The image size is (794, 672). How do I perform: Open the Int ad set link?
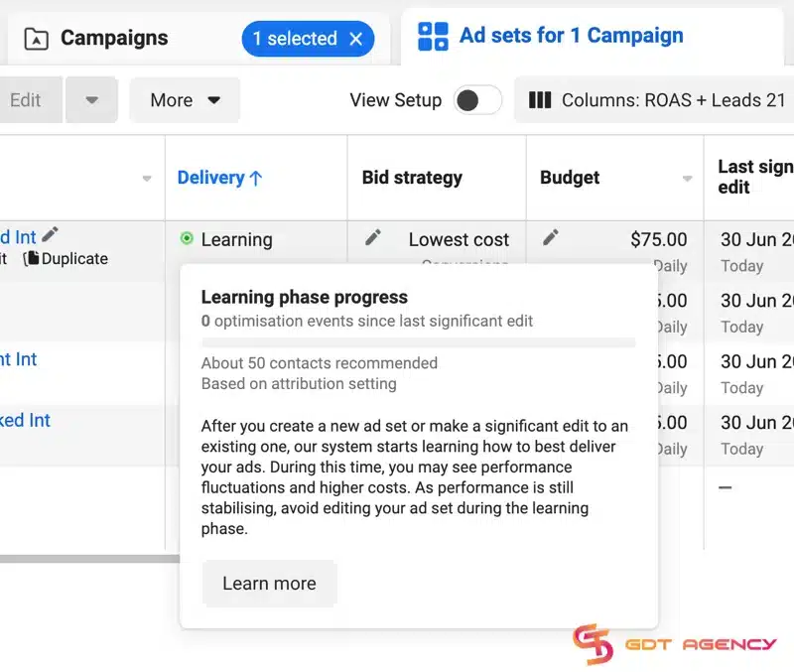[x=14, y=359]
